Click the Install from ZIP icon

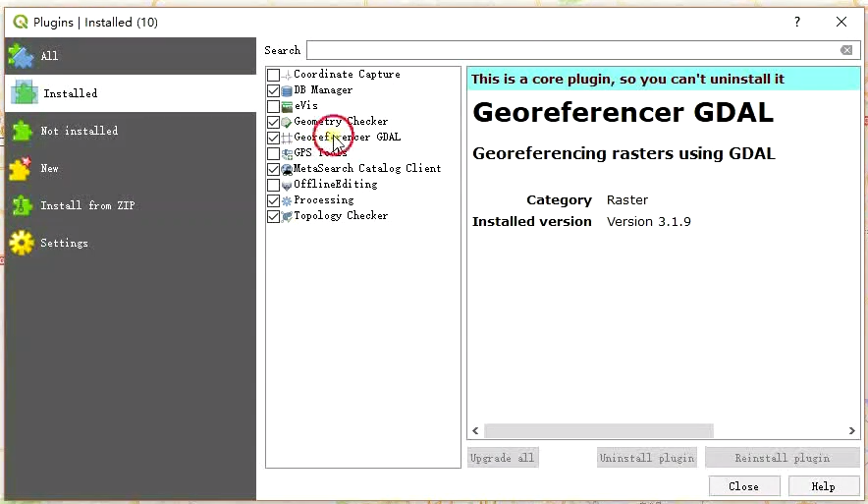22,205
